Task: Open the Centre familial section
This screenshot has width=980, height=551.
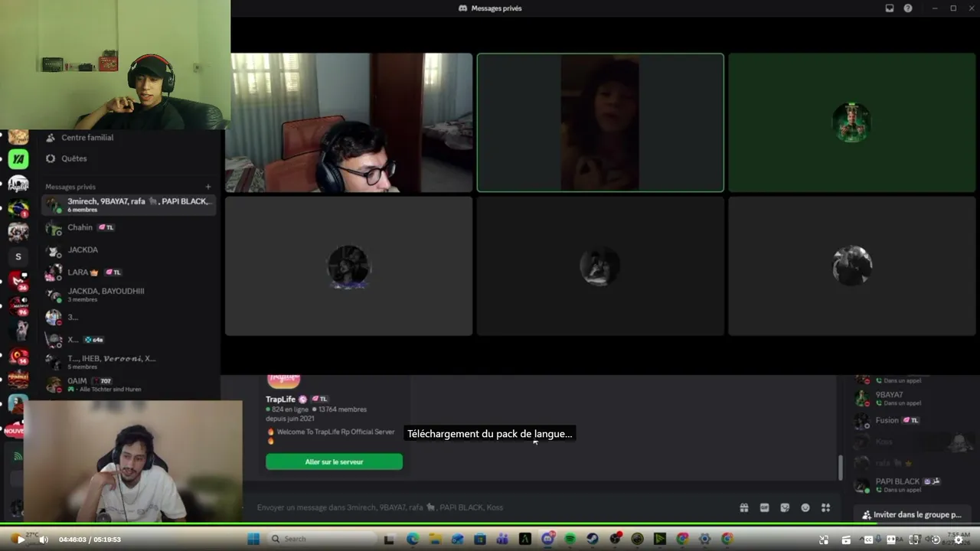Action: click(x=130, y=138)
